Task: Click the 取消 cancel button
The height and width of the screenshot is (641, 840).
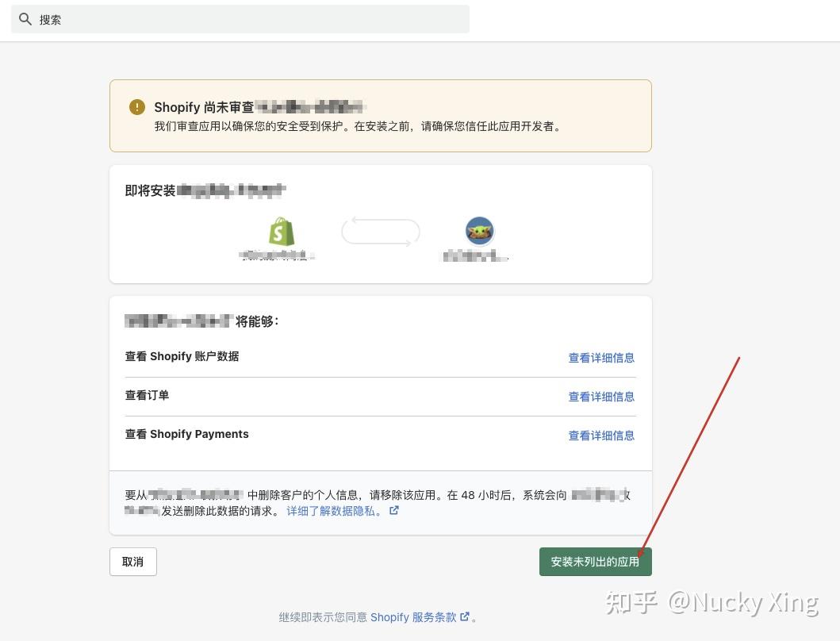Action: pos(132,561)
